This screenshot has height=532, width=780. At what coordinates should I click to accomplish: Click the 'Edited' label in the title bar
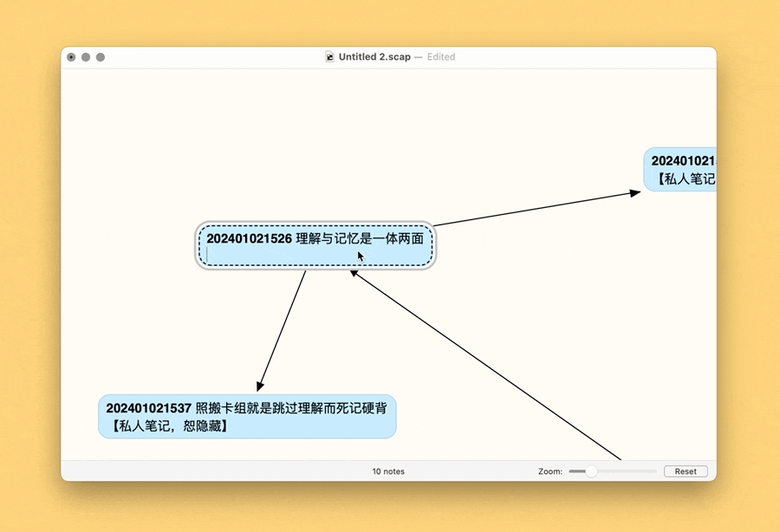(x=441, y=57)
